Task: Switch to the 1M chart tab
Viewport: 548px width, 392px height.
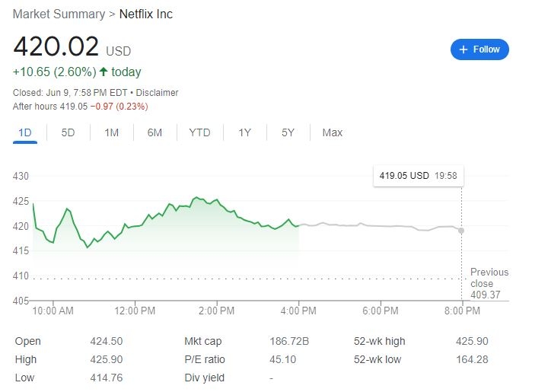Action: click(x=111, y=132)
